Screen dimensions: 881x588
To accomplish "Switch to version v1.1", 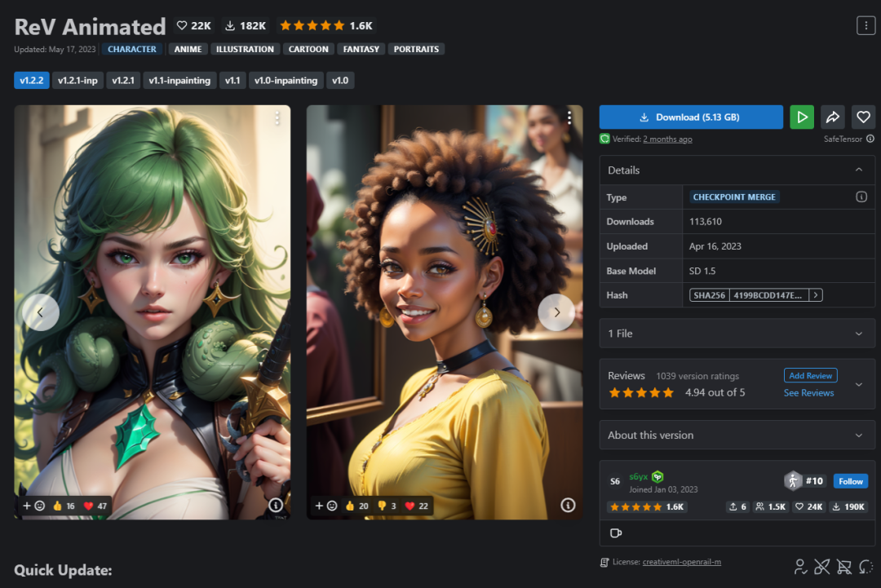I will point(232,80).
